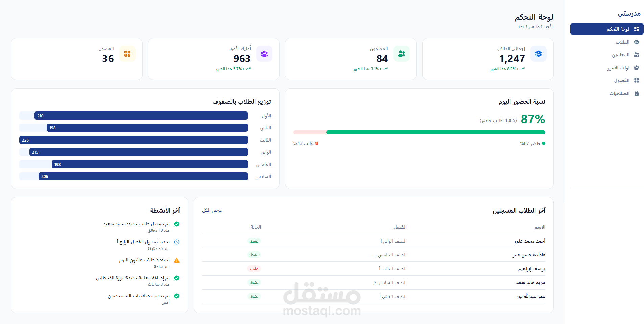Image resolution: width=644 pixels, height=324 pixels.
Task: Toggle the نشط status badge for أحمد محمد علي
Action: pos(254,241)
